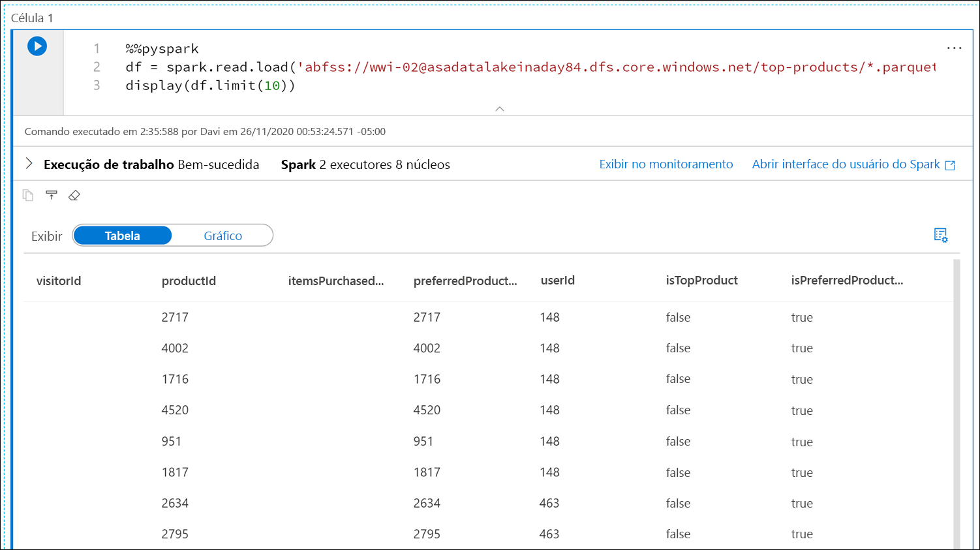980x550 pixels.
Task: Place cursor on %%pyspark code line
Action: [162, 49]
